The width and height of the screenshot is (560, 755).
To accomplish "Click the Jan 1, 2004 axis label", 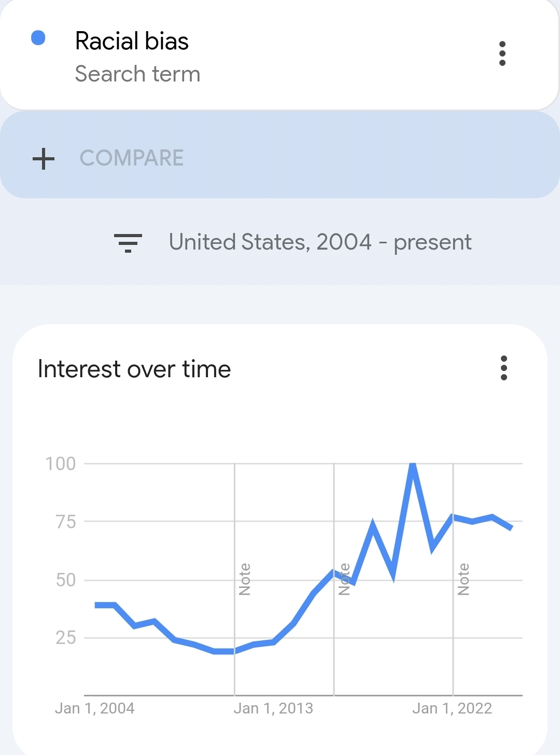I will (95, 708).
